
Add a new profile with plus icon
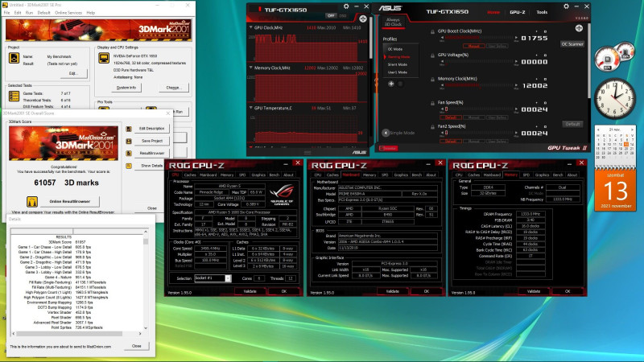(x=391, y=84)
